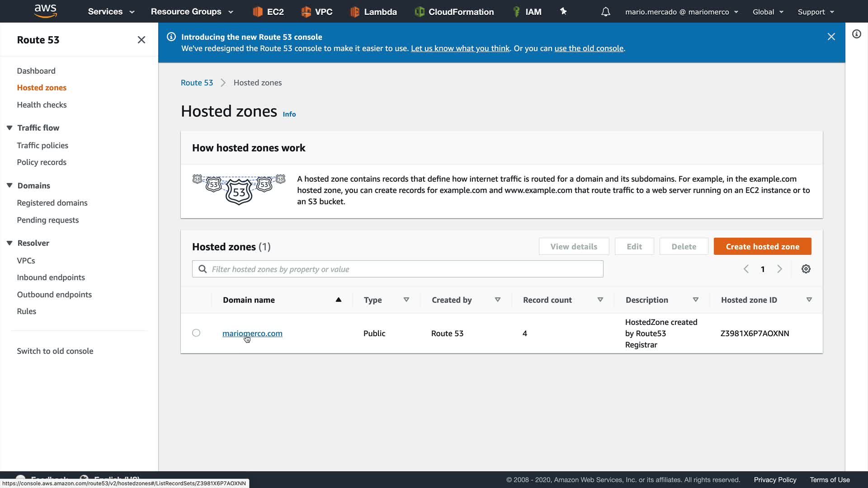Open Registered domains in sidebar
The width and height of the screenshot is (868, 488).
click(x=52, y=203)
